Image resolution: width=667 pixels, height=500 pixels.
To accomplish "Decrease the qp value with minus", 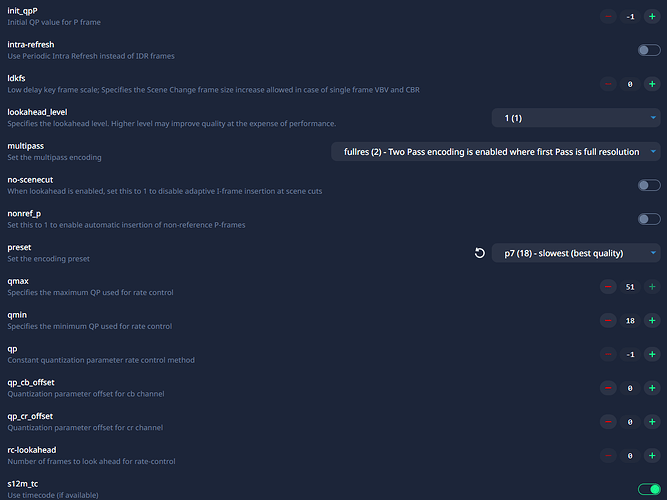I will click(608, 354).
